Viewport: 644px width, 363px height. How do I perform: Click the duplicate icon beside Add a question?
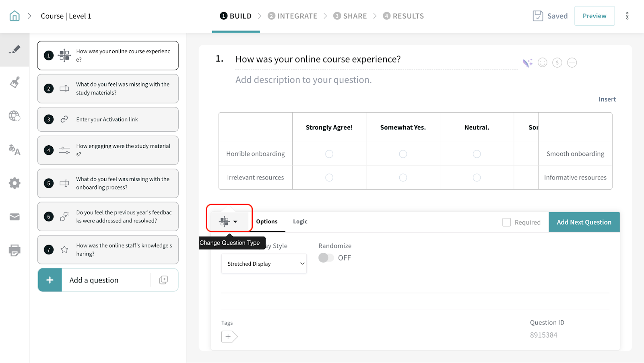click(163, 280)
